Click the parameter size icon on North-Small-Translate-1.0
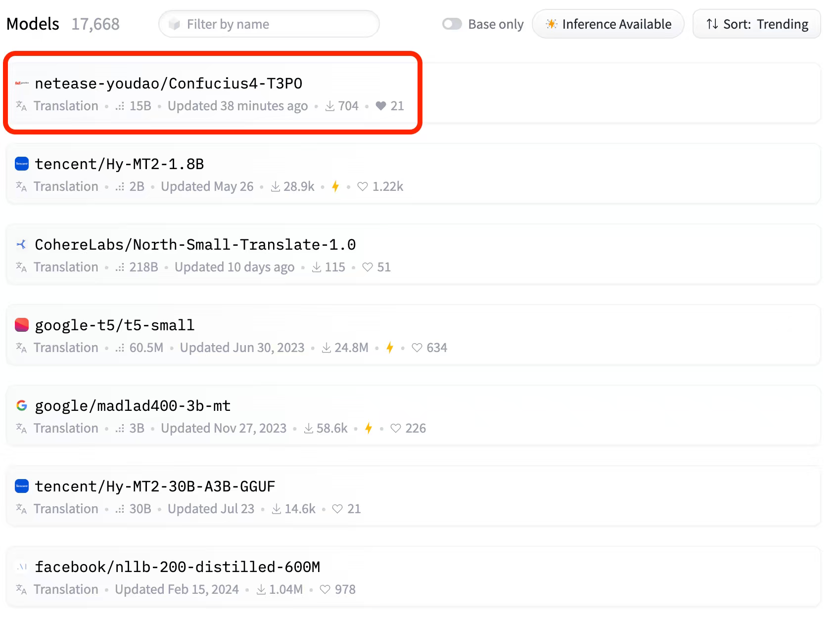 [120, 267]
